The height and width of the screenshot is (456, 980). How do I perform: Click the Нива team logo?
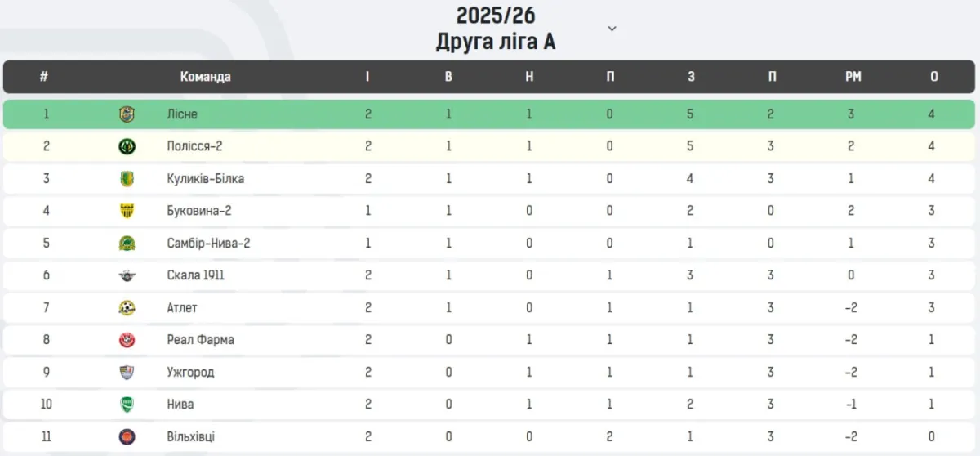point(127,405)
